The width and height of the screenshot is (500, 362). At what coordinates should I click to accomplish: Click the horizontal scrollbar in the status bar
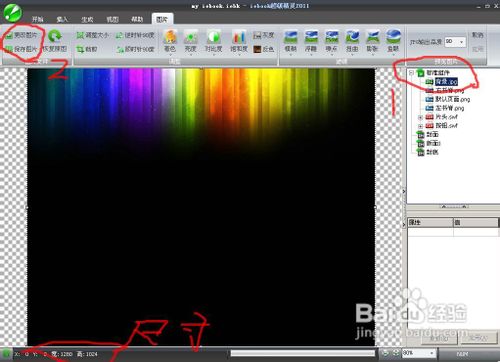click(303, 353)
